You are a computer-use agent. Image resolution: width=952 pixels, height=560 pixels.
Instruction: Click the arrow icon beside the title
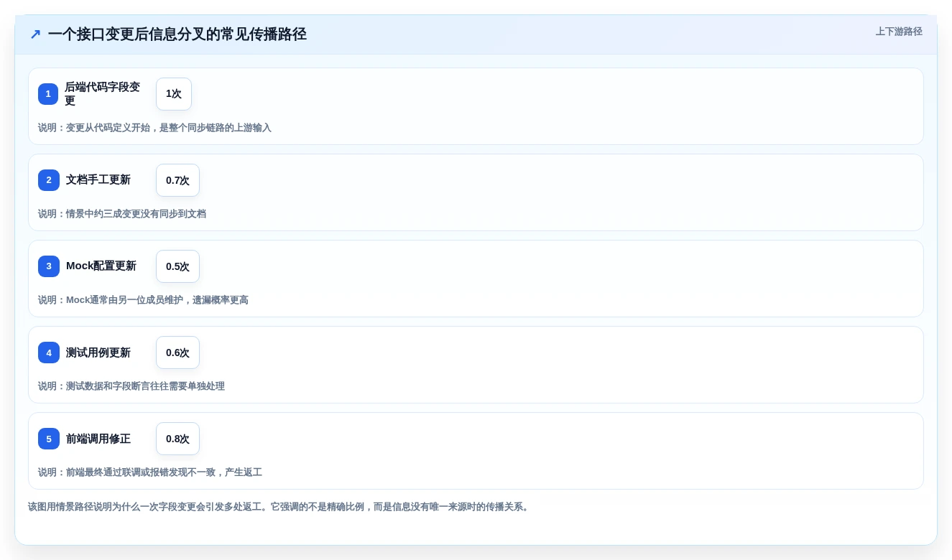[35, 34]
